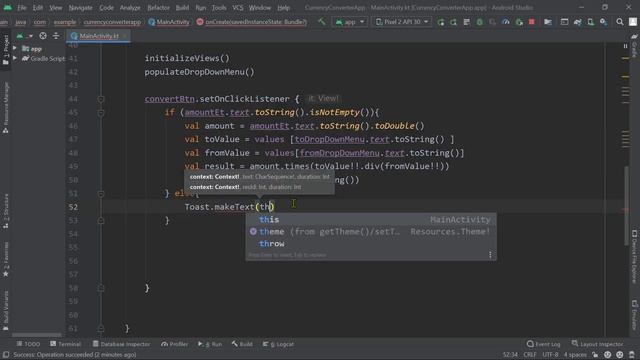
Task: Select 'this' suggestion in completion popup
Action: [x=371, y=220]
